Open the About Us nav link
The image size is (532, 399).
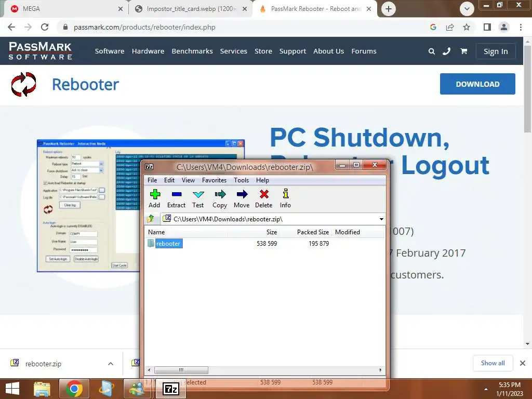[328, 51]
